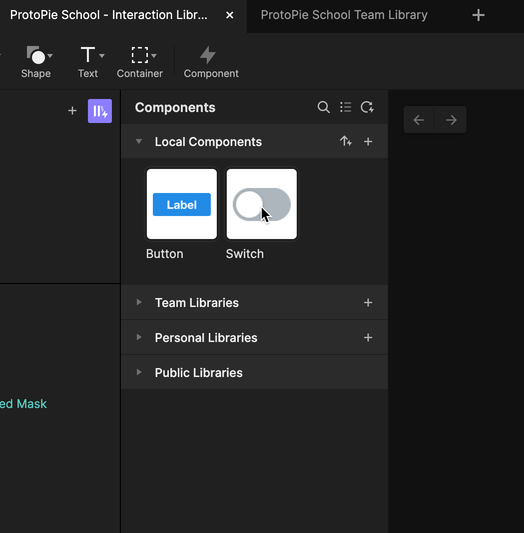Click the Local Components sort/update icon

pyautogui.click(x=346, y=141)
